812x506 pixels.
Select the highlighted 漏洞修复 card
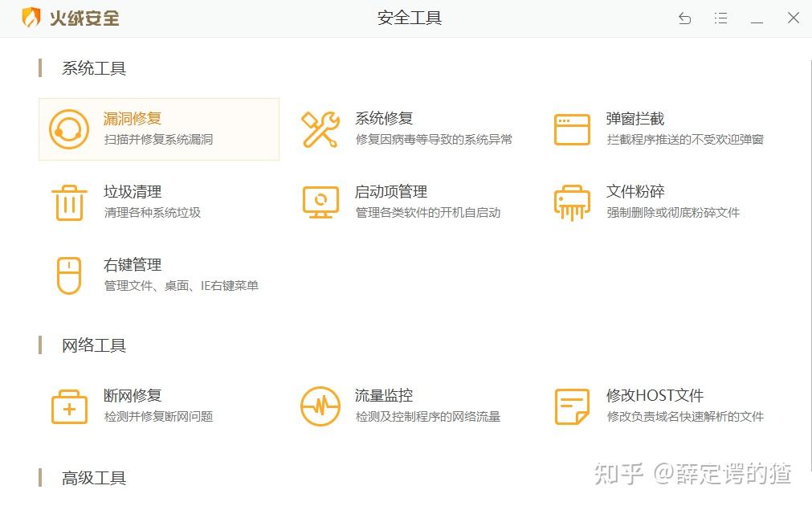(158, 129)
